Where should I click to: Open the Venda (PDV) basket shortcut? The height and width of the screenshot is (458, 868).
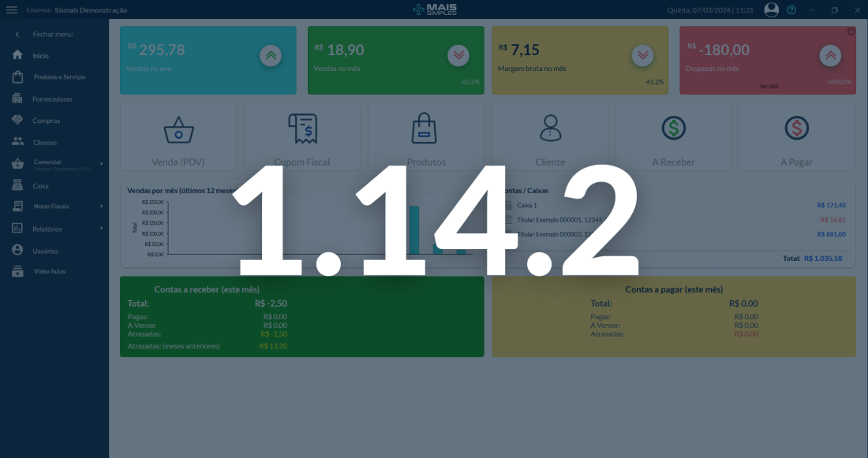point(178,136)
